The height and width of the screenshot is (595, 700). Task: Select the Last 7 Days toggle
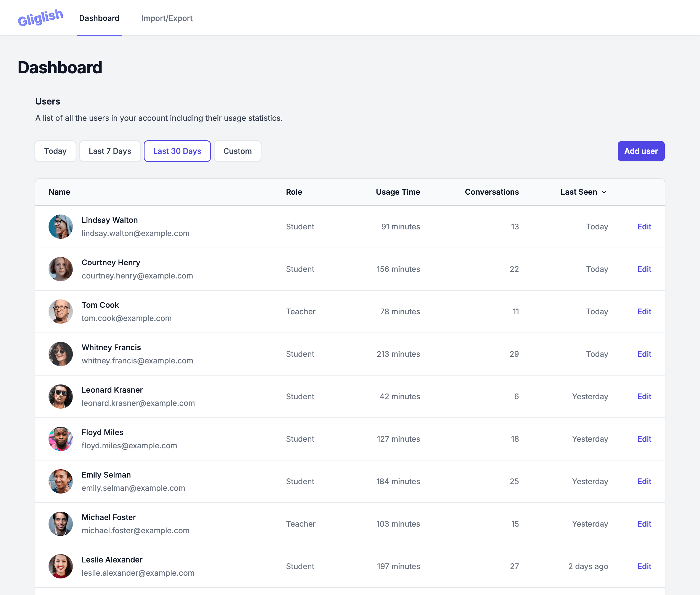tap(109, 151)
